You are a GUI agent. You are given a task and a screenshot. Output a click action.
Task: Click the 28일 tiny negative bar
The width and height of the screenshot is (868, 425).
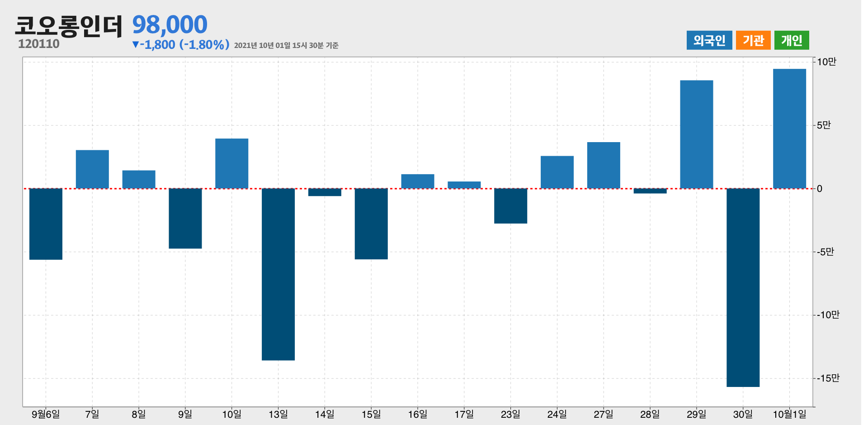click(x=650, y=191)
